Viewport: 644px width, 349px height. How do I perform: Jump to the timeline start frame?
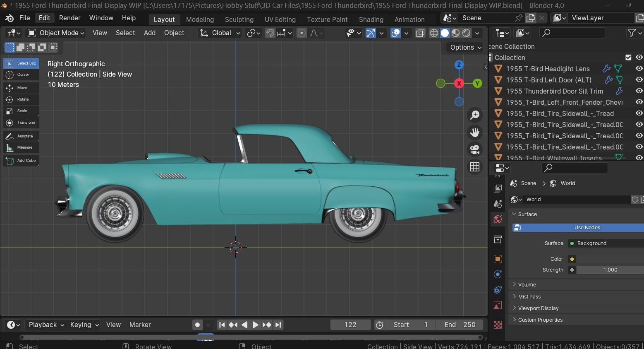point(222,325)
